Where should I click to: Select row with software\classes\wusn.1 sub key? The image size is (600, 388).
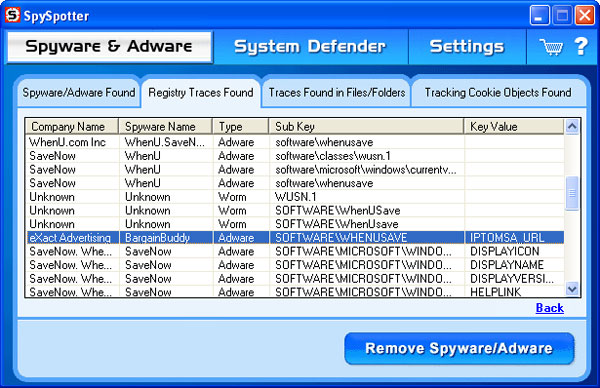pyautogui.click(x=295, y=156)
